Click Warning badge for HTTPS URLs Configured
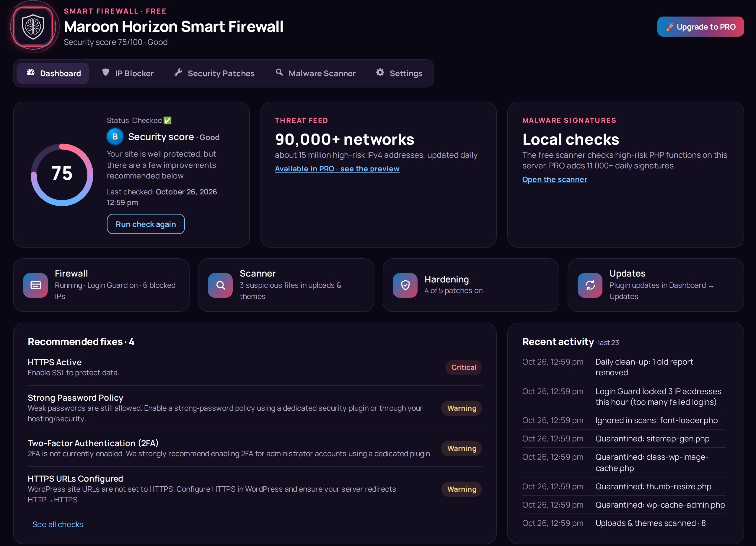Image resolution: width=756 pixels, height=546 pixels. 462,489
